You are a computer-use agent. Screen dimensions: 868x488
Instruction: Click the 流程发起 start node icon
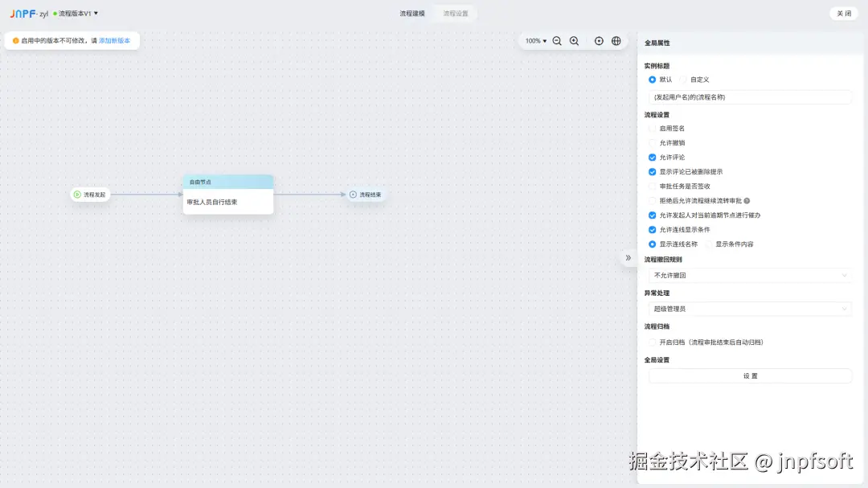point(76,194)
